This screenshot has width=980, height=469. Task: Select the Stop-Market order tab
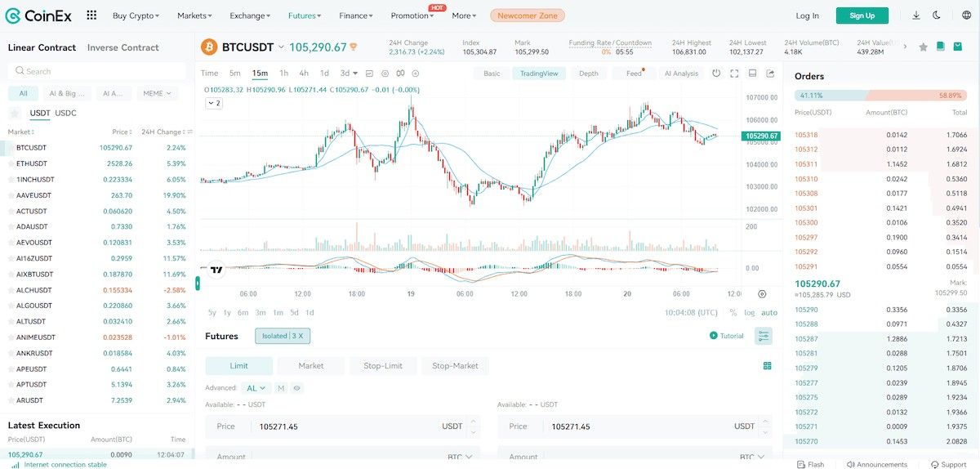[455, 365]
